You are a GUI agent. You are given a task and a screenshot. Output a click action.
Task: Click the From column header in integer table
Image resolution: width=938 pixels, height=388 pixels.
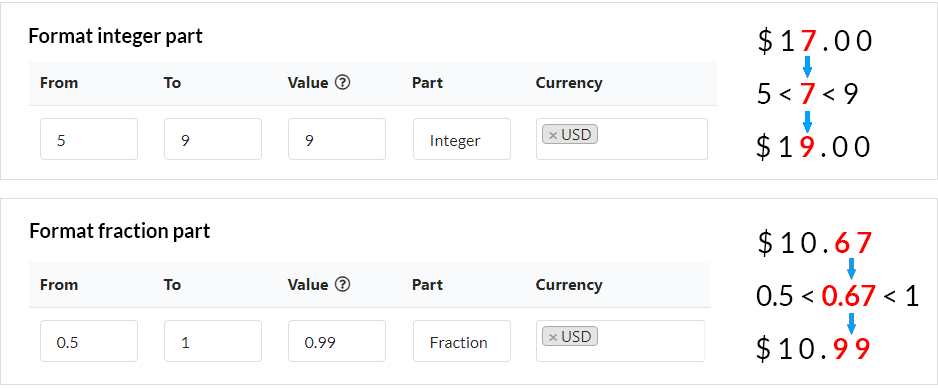coord(59,83)
